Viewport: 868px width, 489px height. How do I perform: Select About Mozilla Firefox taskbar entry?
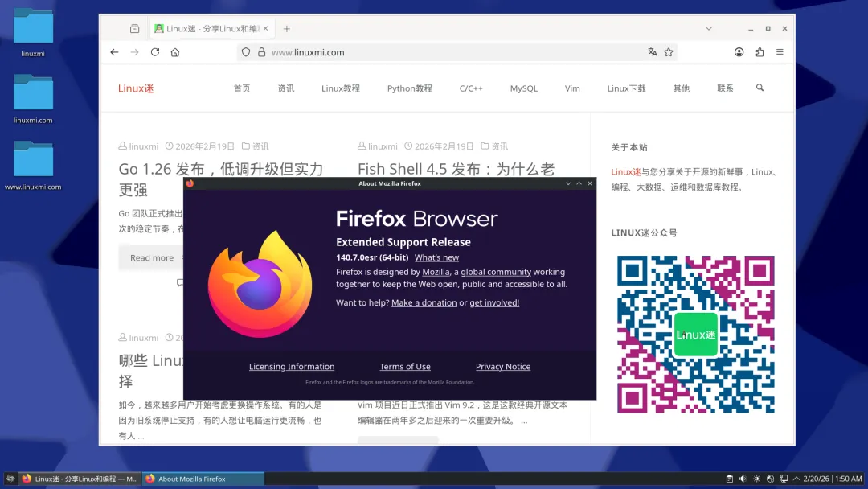(x=203, y=479)
